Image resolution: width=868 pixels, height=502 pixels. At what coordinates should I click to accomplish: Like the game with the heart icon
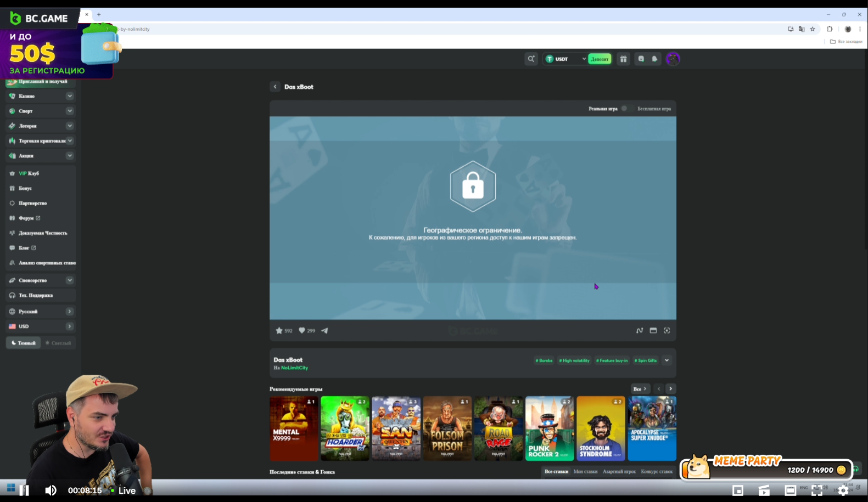tap(301, 330)
